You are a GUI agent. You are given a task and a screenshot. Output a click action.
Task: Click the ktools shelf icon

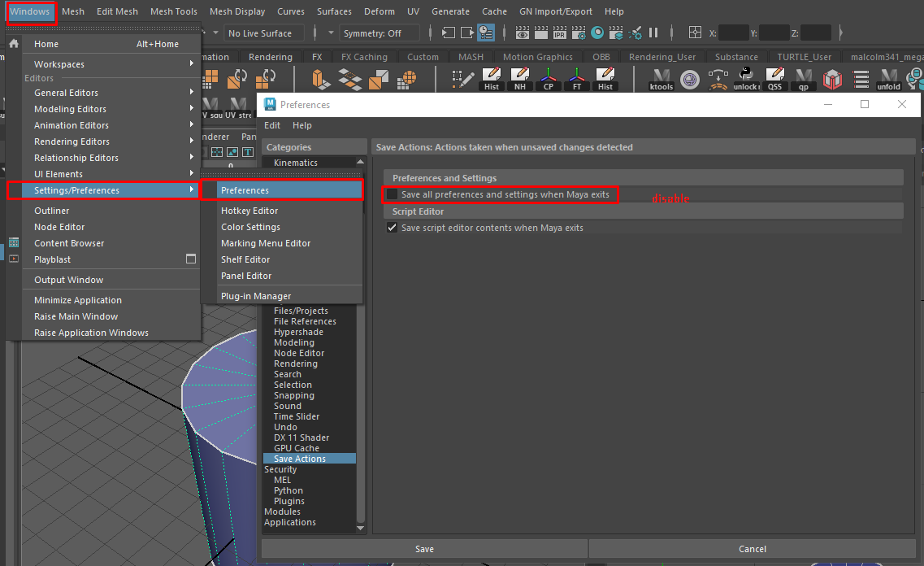662,80
